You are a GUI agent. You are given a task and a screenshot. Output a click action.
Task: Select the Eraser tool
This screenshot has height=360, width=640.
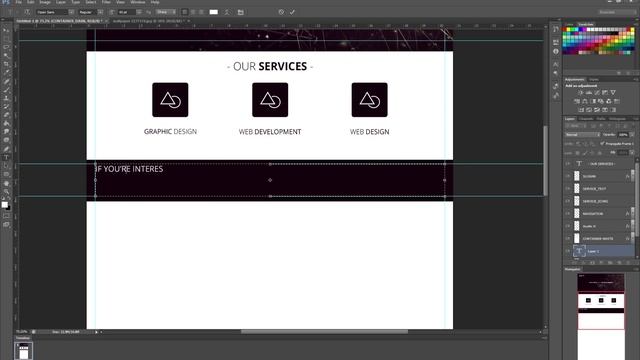[x=6, y=115]
